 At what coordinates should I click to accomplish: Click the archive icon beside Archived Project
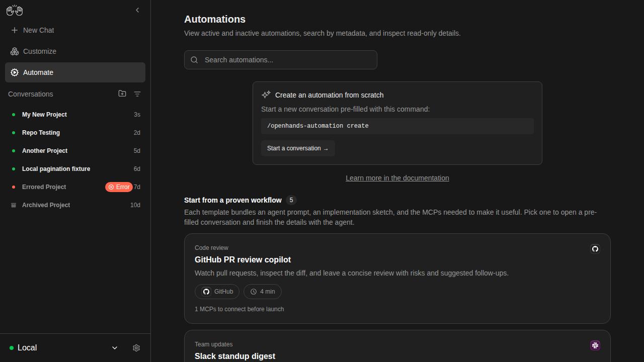tap(14, 205)
